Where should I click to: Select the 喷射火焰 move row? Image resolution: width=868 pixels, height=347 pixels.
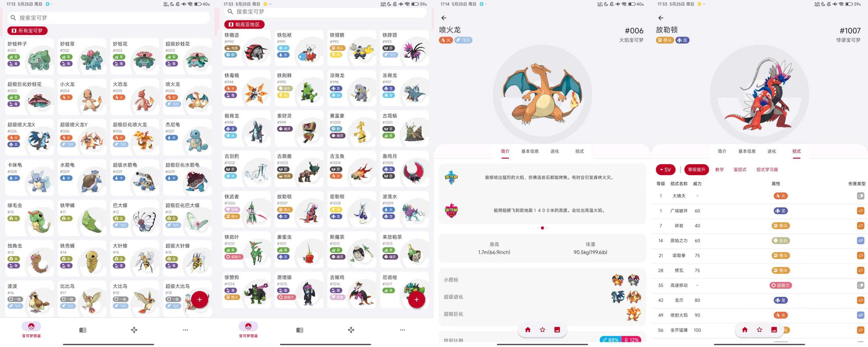(759, 315)
